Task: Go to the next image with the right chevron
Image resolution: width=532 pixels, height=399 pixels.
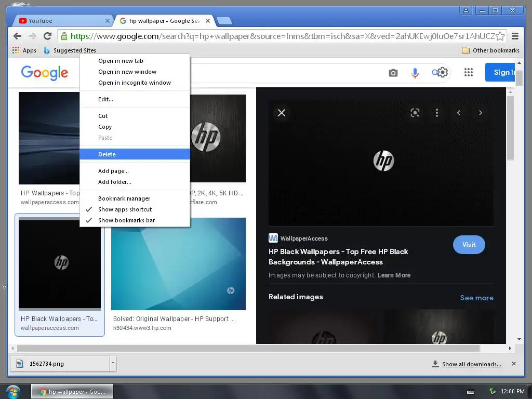Action: coord(481,113)
